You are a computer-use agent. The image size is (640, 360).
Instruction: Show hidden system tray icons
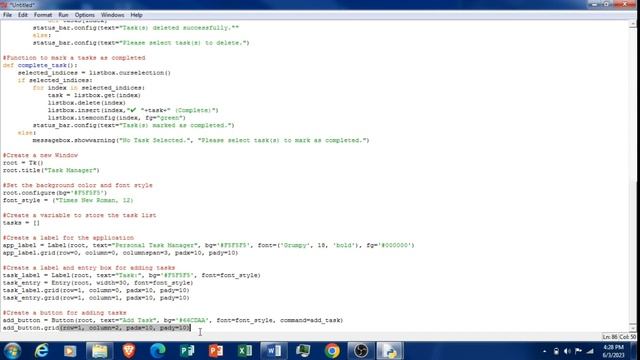tap(544, 351)
